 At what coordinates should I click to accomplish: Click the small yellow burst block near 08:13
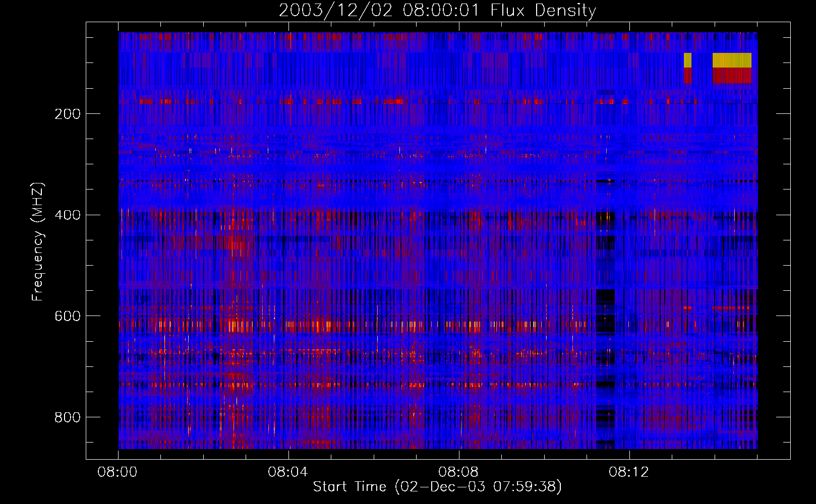pyautogui.click(x=687, y=60)
